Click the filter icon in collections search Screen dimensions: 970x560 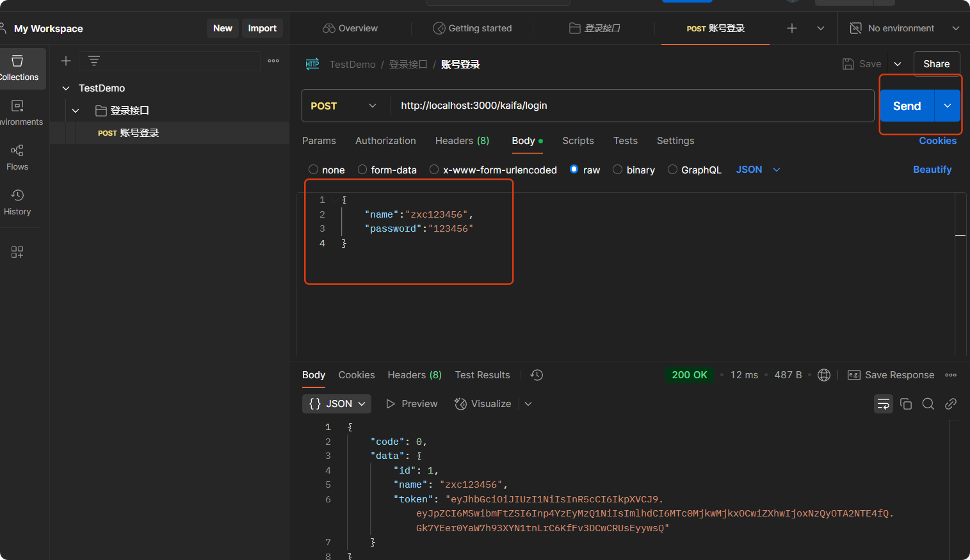tap(94, 61)
